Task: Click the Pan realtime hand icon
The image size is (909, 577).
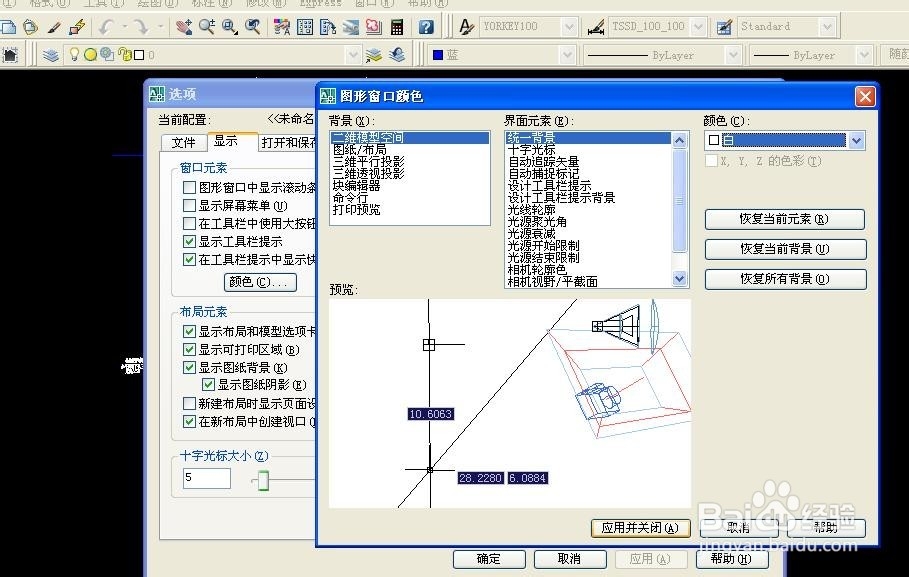Action: point(184,26)
